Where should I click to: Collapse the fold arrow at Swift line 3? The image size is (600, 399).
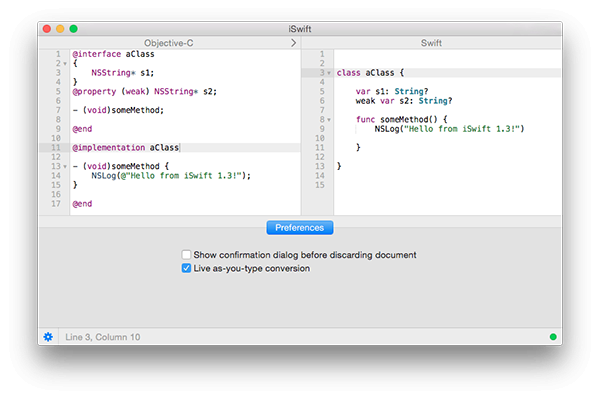329,73
